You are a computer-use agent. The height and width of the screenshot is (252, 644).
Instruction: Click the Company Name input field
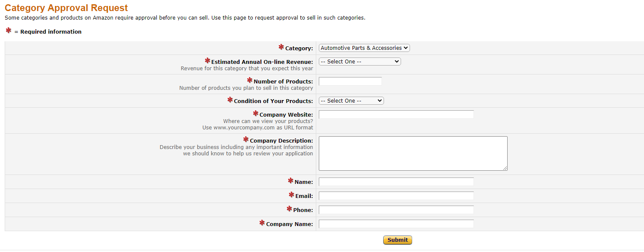(x=396, y=224)
